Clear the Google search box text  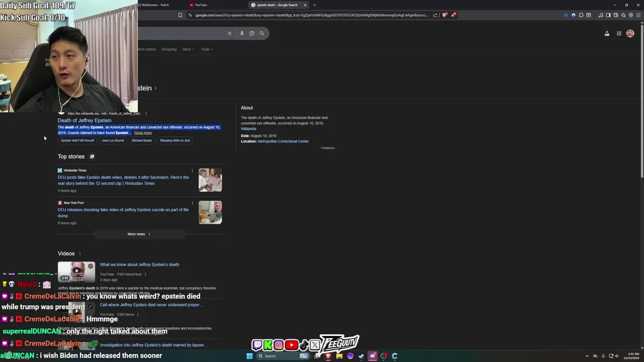(229, 33)
